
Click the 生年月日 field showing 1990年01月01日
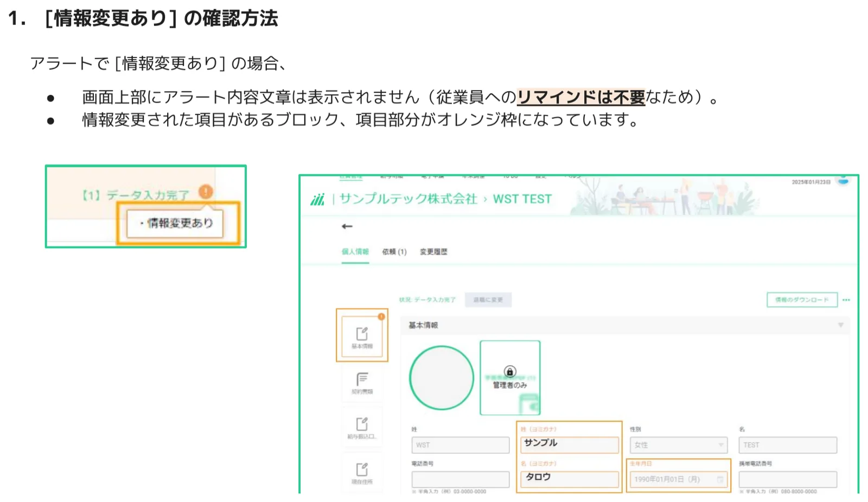pyautogui.click(x=679, y=479)
